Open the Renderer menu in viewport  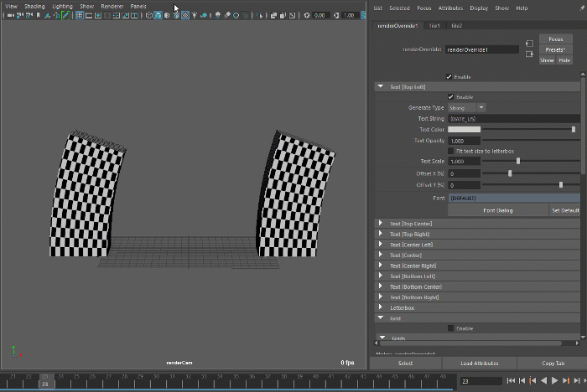[x=112, y=6]
